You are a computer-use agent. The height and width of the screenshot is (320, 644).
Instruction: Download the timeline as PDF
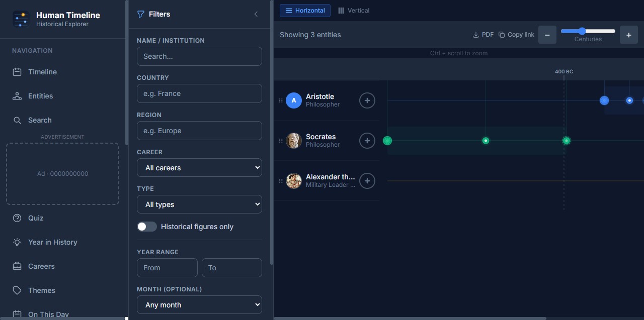click(483, 35)
